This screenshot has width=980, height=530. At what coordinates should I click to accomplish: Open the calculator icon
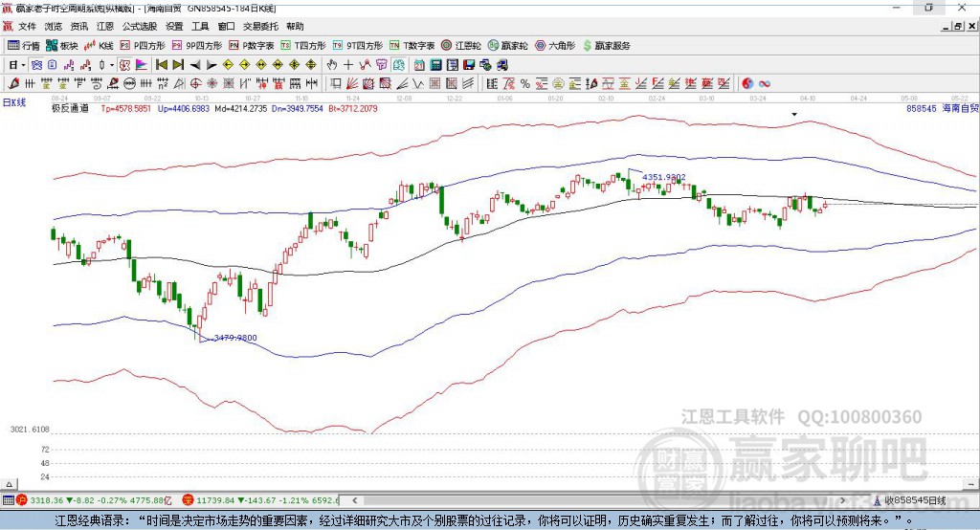(x=435, y=65)
